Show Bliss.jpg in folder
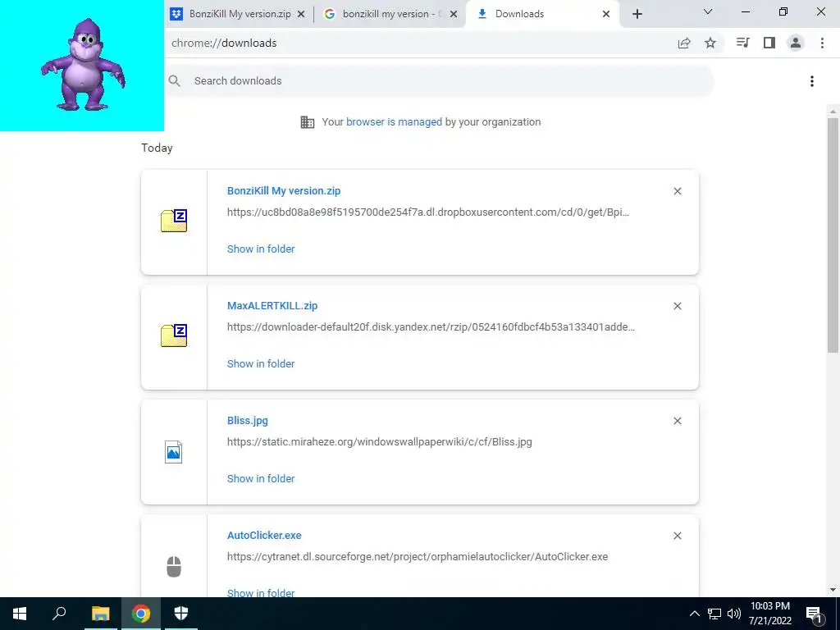Image resolution: width=840 pixels, height=630 pixels. (x=261, y=478)
